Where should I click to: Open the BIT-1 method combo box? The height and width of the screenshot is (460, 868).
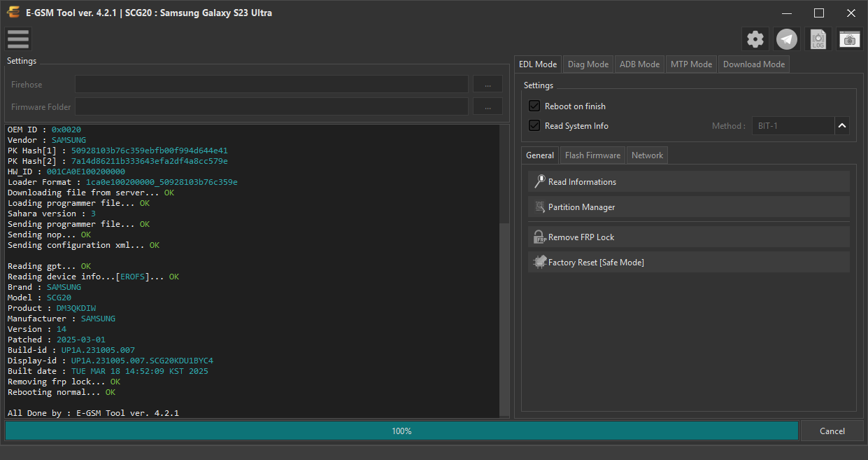tap(793, 126)
